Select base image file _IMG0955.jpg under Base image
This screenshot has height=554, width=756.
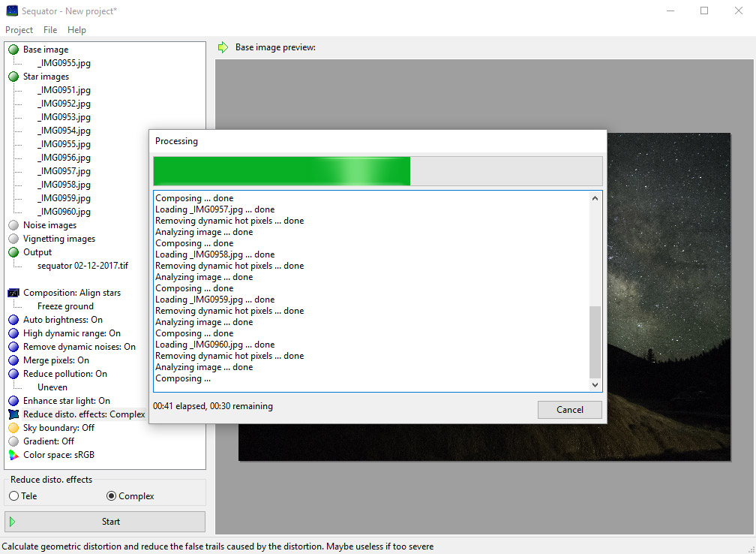coord(64,63)
